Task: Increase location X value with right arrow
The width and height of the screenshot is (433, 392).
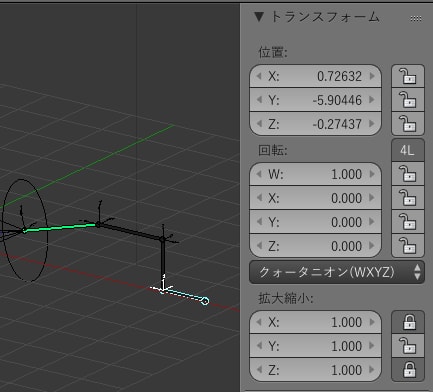Action: [372, 76]
